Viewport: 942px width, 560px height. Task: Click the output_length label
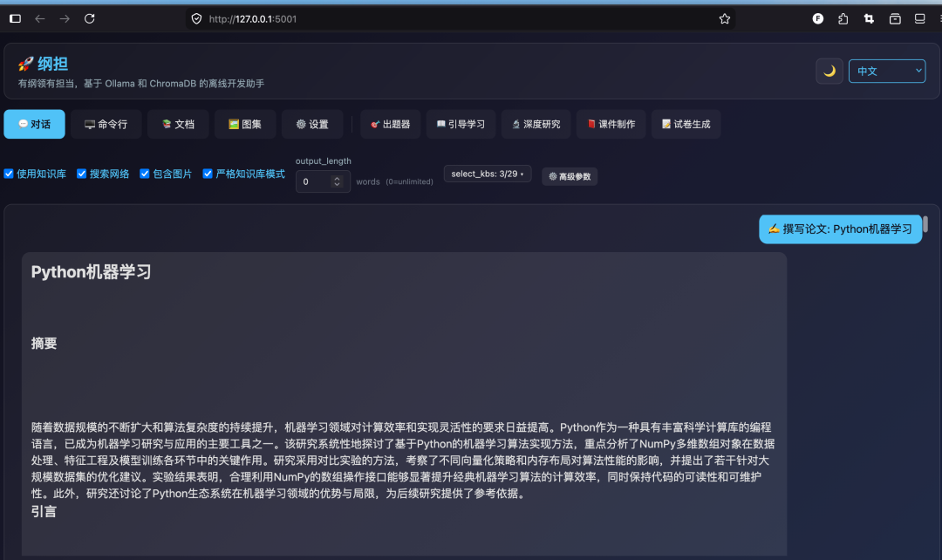click(324, 161)
